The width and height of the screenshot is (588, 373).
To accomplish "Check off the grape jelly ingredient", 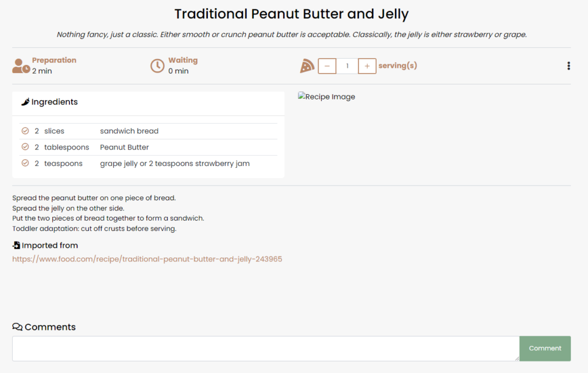I will (x=25, y=163).
